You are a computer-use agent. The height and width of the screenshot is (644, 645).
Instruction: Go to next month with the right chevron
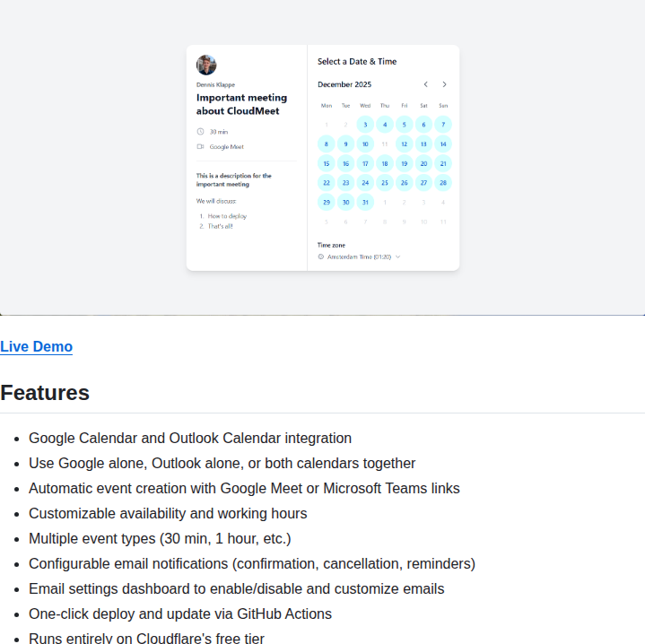(444, 84)
